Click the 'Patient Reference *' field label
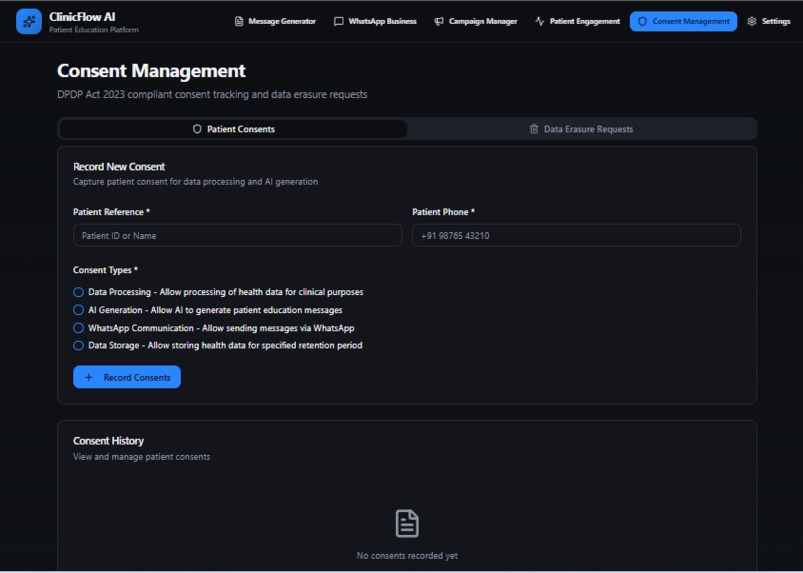 coord(112,212)
